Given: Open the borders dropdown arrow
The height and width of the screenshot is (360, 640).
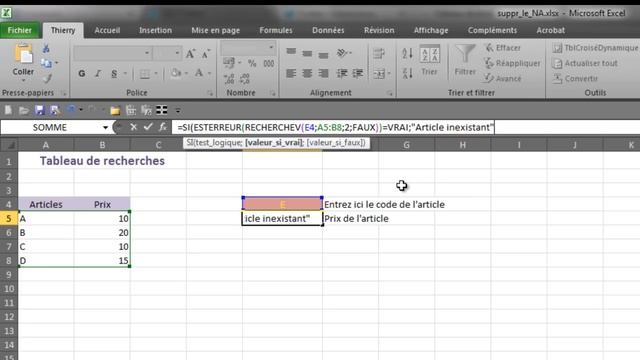Looking at the screenshot, I should [156, 74].
